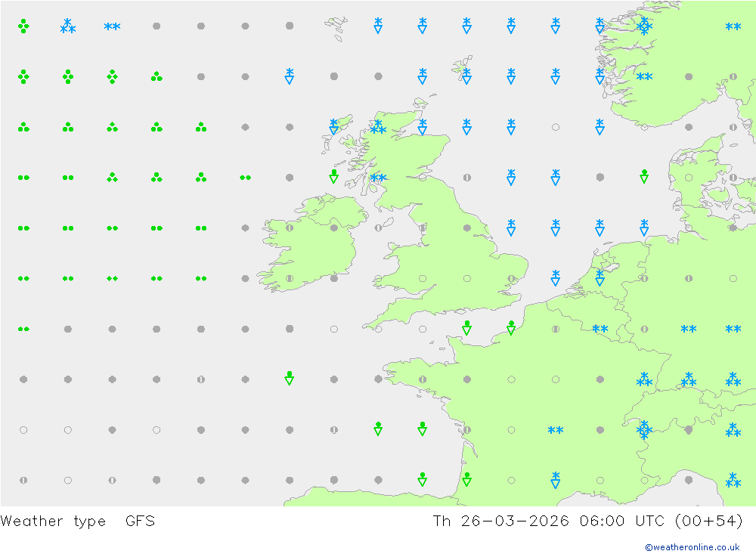
Task: Click the gray cloud dot over central Ireland
Action: [333, 227]
